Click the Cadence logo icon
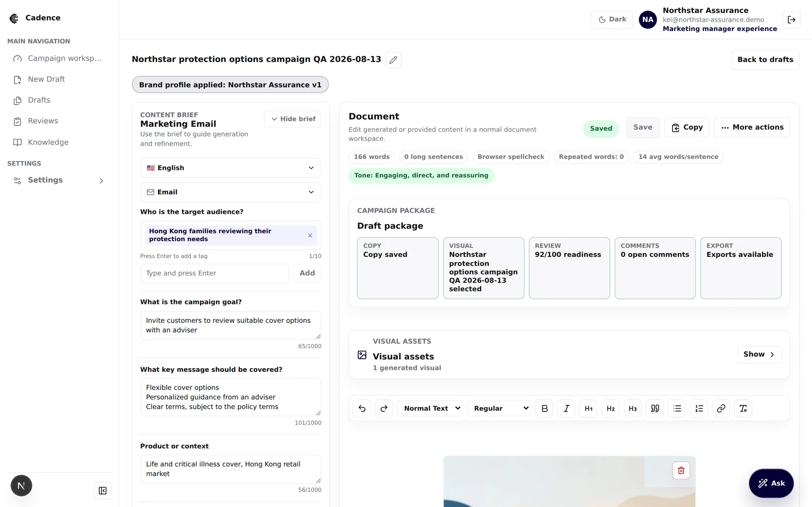Viewport: 812px width, 507px height. [x=14, y=18]
